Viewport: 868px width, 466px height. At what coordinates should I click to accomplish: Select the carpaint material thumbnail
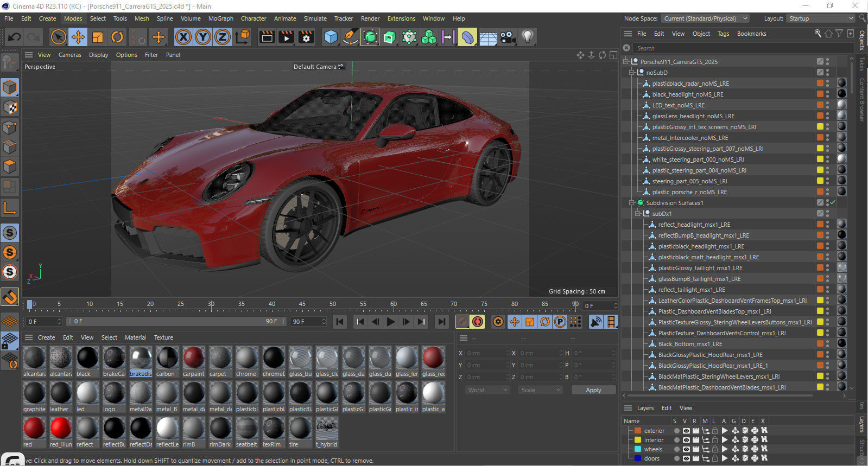pos(193,358)
